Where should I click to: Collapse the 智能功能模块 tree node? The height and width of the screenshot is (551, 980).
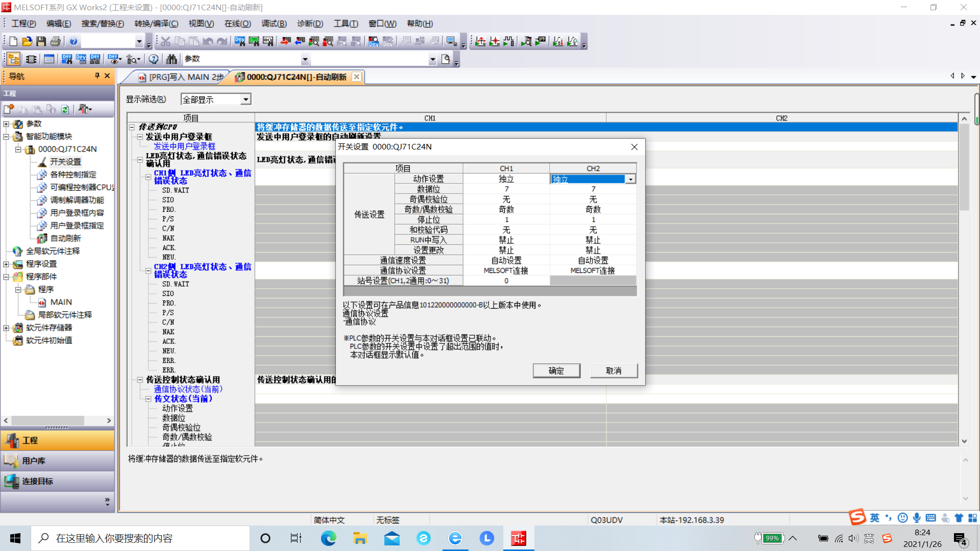[6, 137]
